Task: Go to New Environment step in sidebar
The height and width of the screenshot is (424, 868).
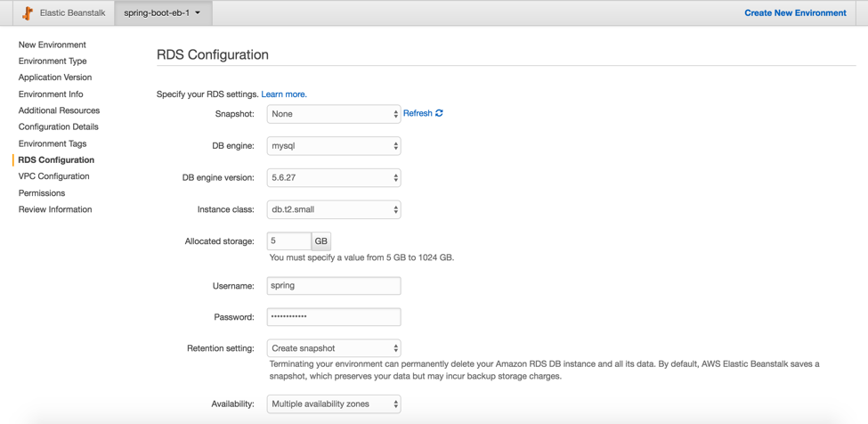Action: pyautogui.click(x=52, y=45)
